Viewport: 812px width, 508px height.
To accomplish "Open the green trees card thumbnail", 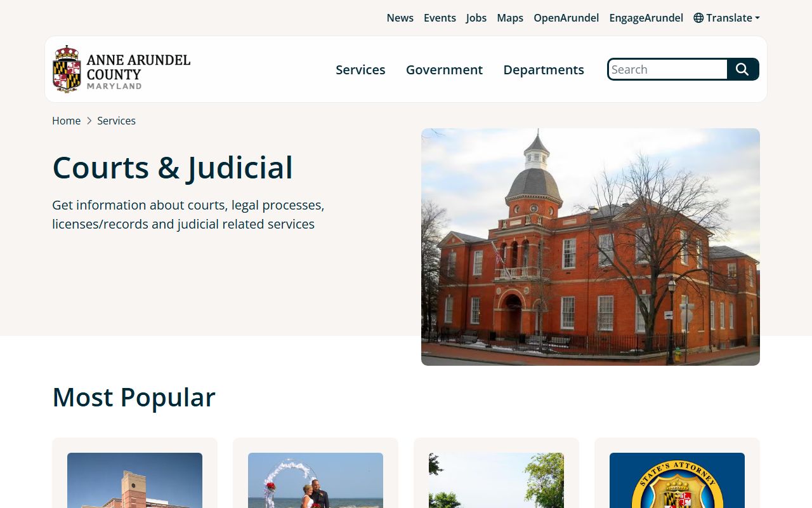I will coord(496,480).
